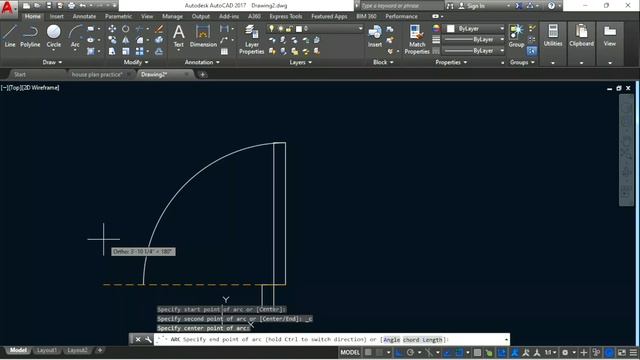Viewport: 640px width, 360px height.
Task: Open the annotation scale 1:1 dropdown
Action: pos(551,352)
